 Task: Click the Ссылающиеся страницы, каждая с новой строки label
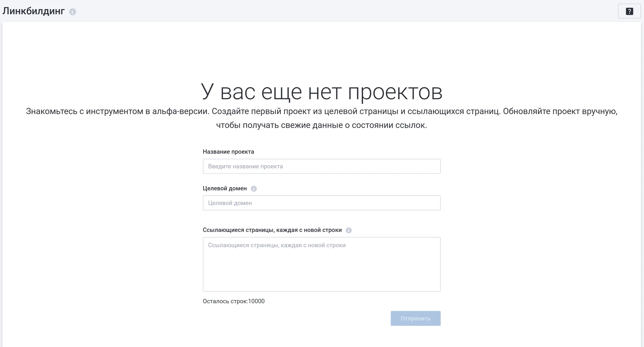272,230
